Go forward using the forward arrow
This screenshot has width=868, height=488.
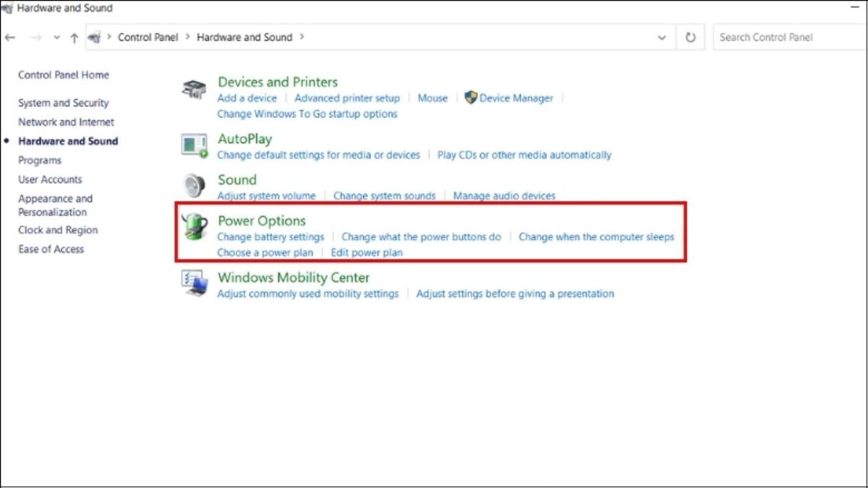(x=35, y=38)
